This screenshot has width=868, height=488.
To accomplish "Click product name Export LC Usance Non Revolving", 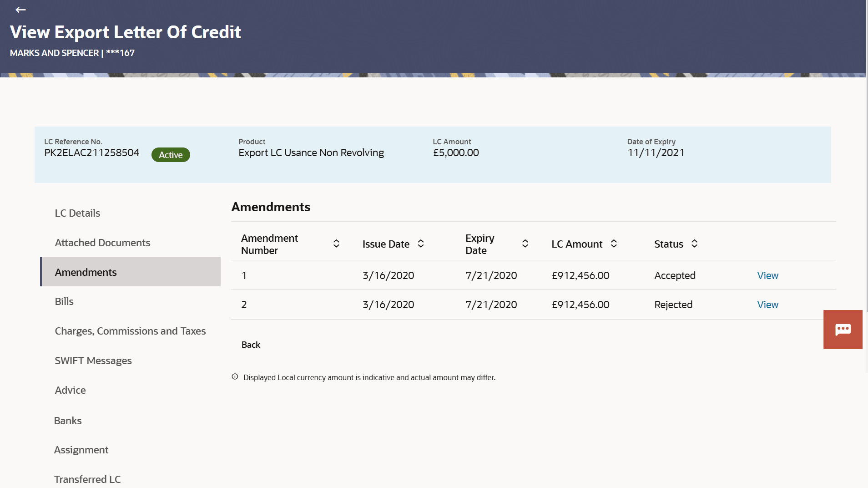I will pyautogui.click(x=311, y=152).
